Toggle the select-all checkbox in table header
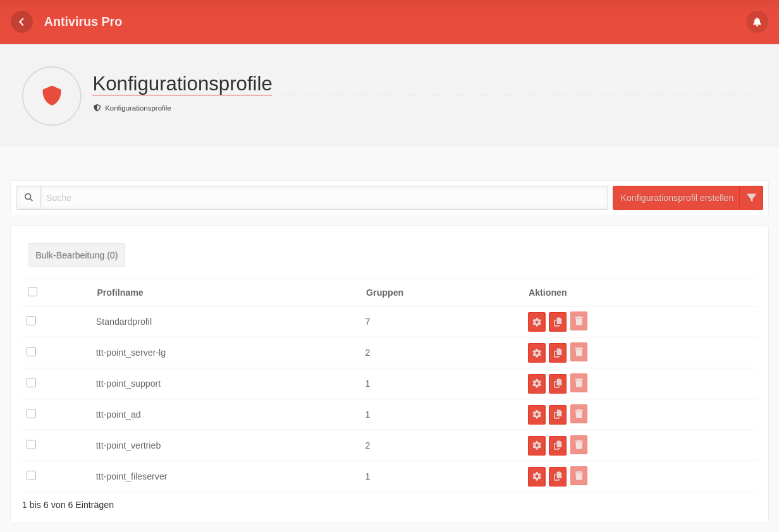Viewport: 779px width, 532px height. pyautogui.click(x=32, y=291)
